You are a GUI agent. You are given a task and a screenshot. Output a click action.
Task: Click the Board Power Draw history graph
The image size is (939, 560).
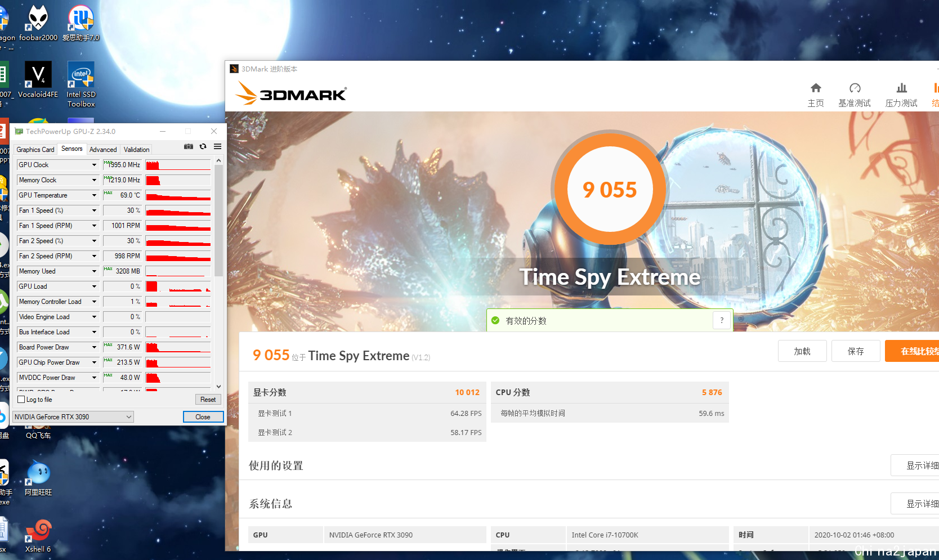pyautogui.click(x=178, y=347)
